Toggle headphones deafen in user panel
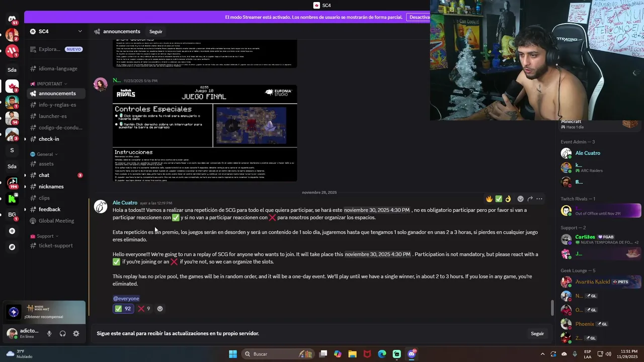 tap(62, 333)
